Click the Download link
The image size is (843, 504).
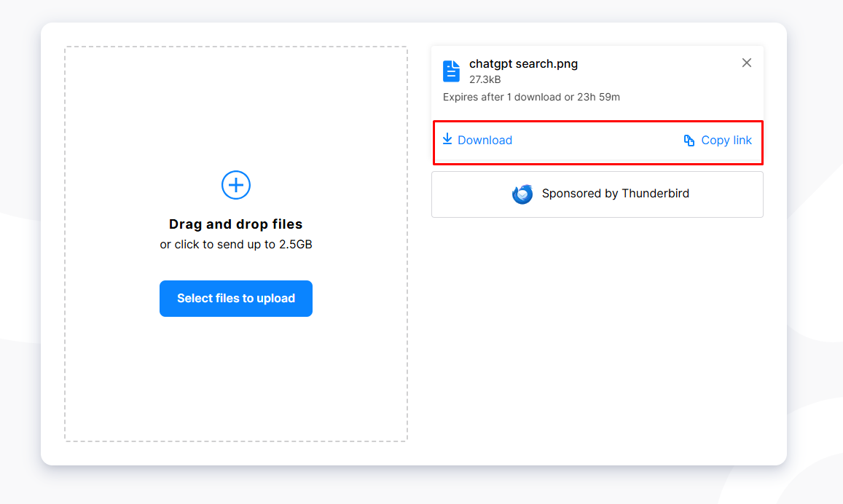(x=484, y=140)
